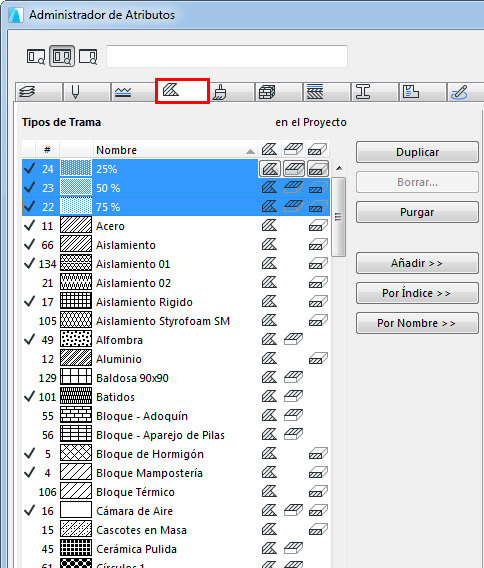
Task: Open the MEP Systems tab
Action: [x=466, y=92]
